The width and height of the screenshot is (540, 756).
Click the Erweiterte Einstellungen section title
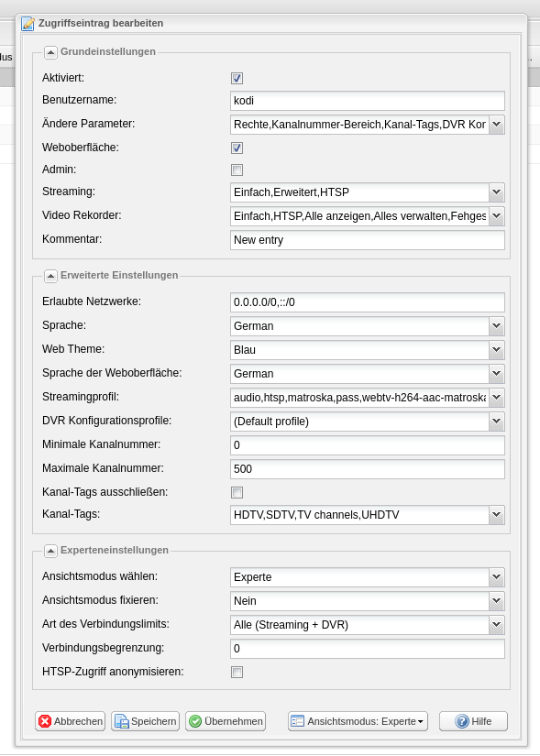(x=119, y=275)
